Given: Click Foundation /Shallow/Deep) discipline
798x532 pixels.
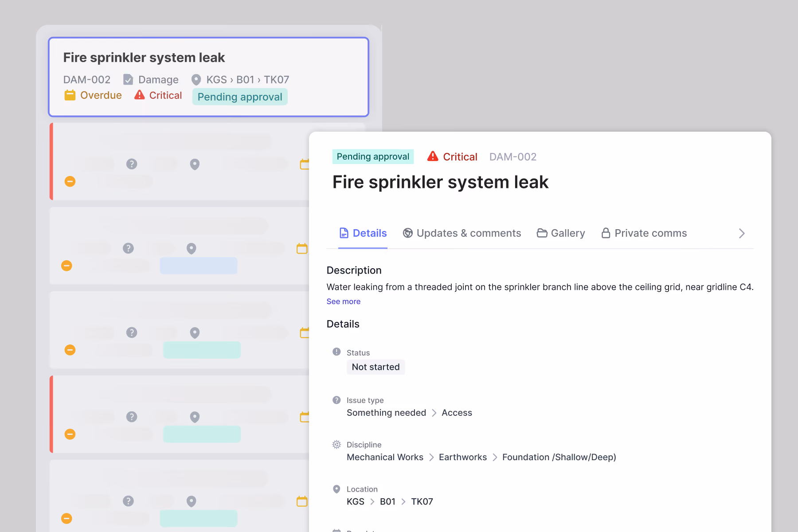Looking at the screenshot, I should pyautogui.click(x=559, y=457).
